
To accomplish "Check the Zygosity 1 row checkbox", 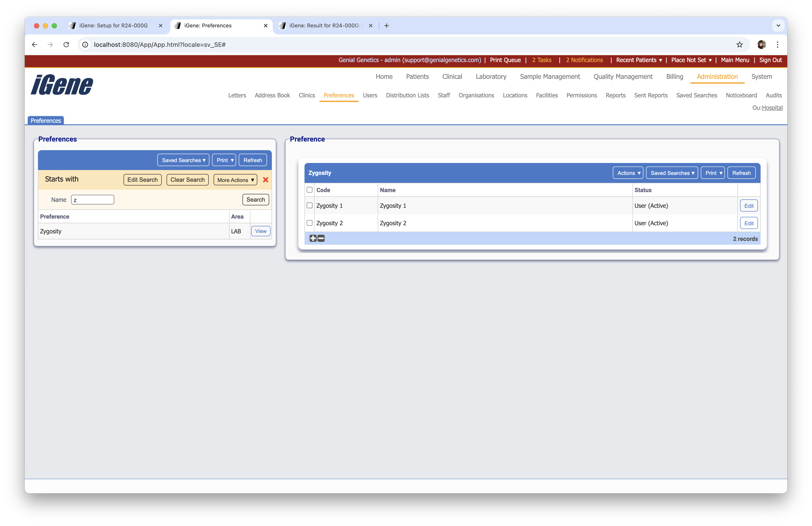I will 309,206.
